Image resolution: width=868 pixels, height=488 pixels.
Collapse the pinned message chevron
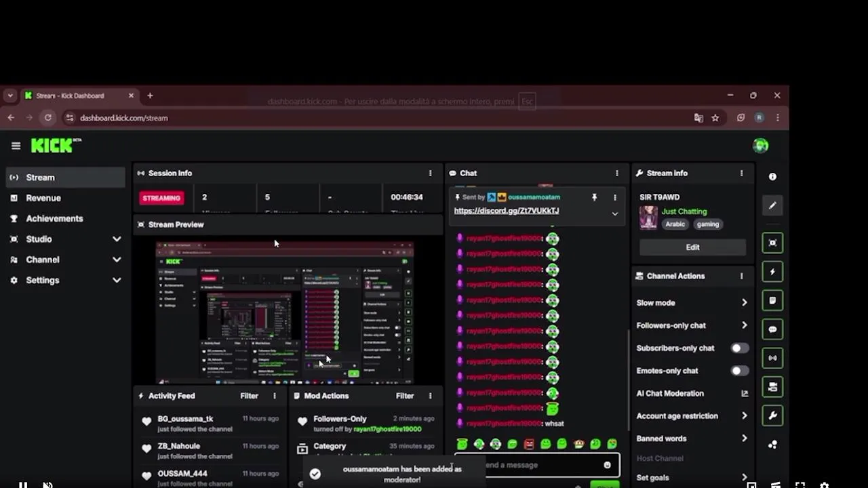click(x=615, y=213)
